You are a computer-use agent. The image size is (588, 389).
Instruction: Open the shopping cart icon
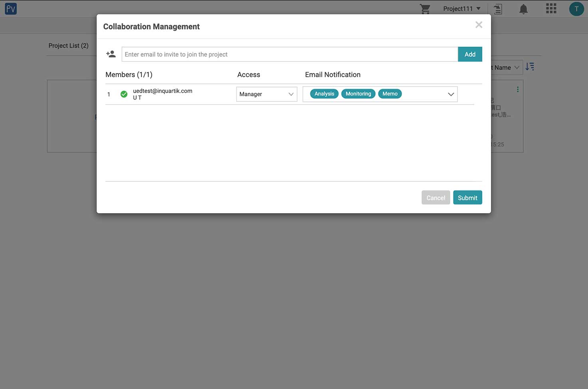425,9
